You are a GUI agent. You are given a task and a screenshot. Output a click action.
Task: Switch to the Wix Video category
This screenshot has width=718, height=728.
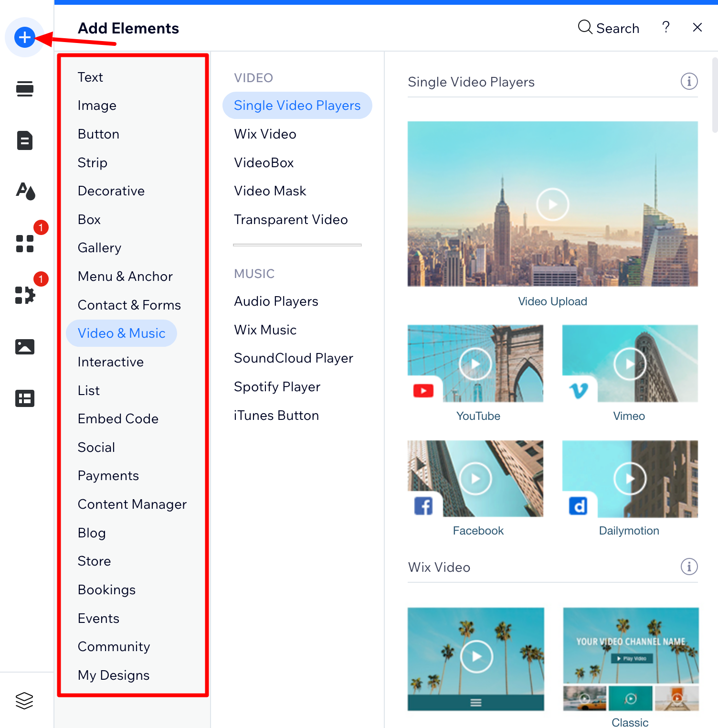pos(265,134)
